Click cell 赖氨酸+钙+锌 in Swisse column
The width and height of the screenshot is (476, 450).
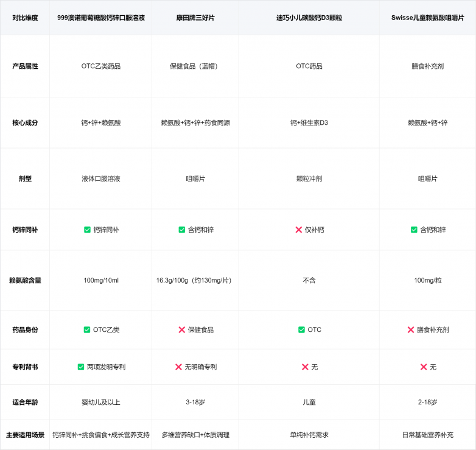pos(427,122)
